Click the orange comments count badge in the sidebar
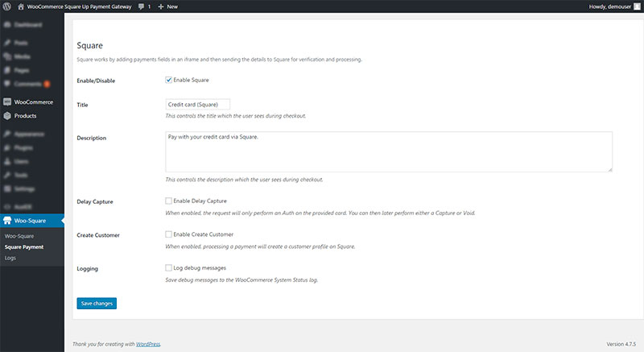The height and width of the screenshot is (352, 644). [47, 85]
